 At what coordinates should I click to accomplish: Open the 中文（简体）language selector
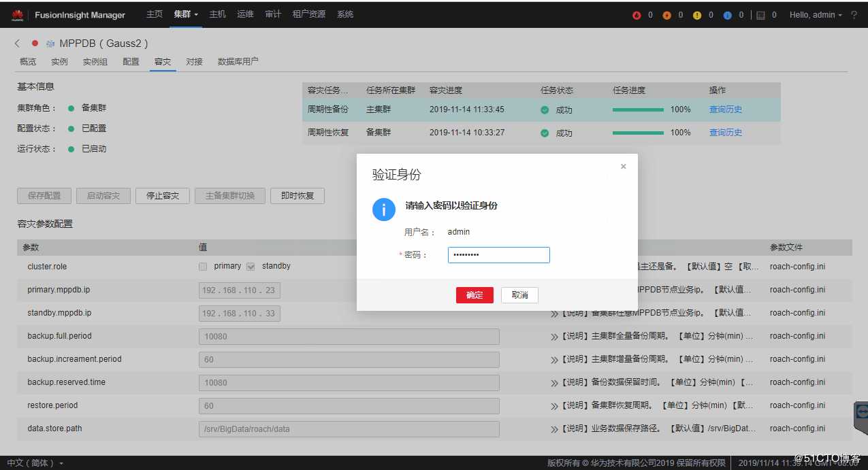(31, 462)
